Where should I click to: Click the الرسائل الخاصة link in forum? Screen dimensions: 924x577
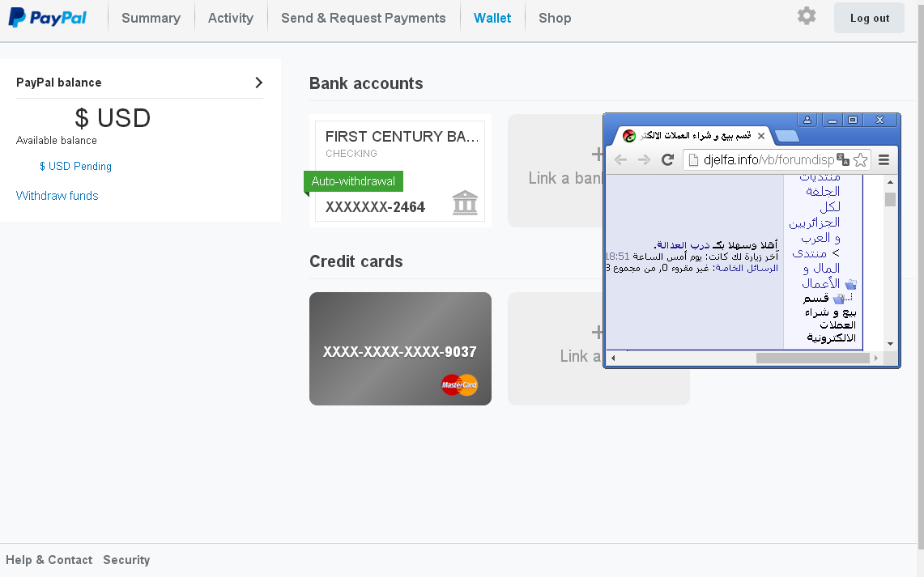point(747,269)
